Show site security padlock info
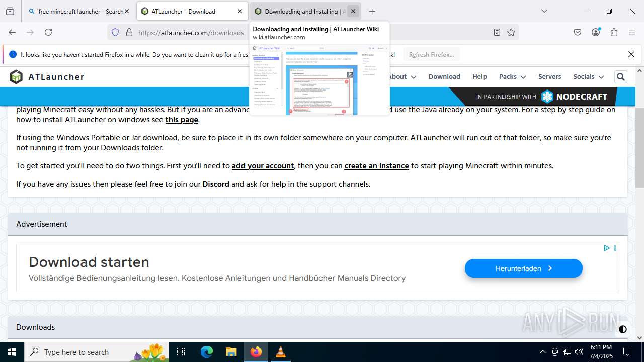Viewport: 644px width, 362px height. [x=129, y=32]
